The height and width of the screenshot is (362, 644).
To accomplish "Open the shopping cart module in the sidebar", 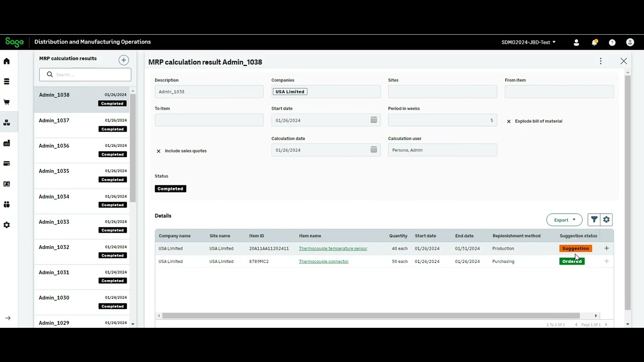I will point(7,102).
